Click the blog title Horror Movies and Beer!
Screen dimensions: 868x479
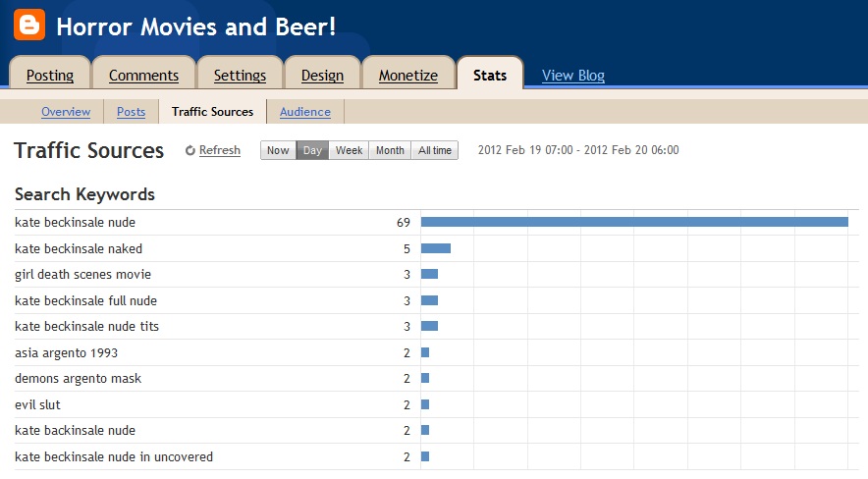pyautogui.click(x=196, y=27)
